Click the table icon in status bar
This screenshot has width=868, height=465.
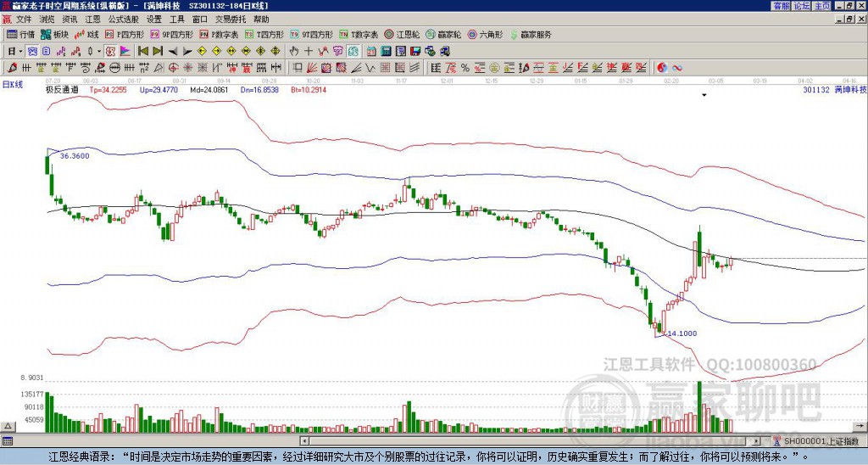coord(7,441)
